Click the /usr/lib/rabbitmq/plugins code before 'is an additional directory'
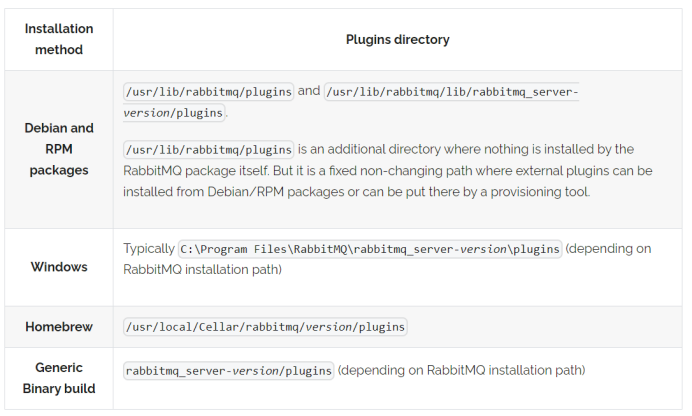 click(x=208, y=150)
